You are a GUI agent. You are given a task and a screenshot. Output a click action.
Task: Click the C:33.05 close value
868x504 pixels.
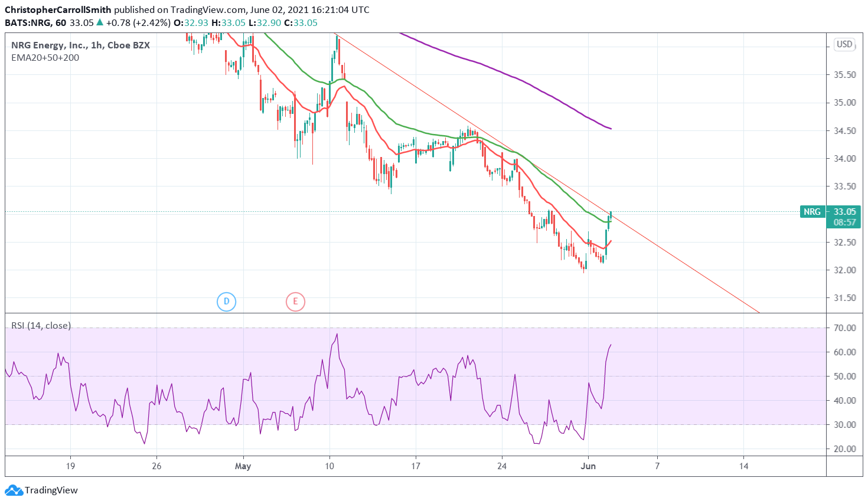[301, 23]
